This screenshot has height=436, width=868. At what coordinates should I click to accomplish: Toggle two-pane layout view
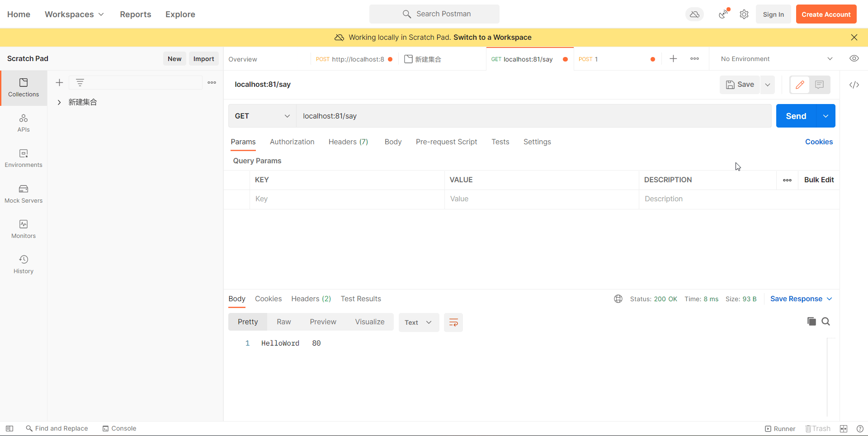pyautogui.click(x=844, y=429)
